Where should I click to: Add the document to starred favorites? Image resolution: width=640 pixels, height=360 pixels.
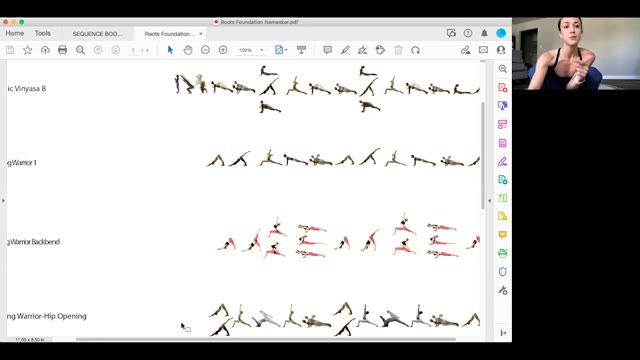coord(27,50)
